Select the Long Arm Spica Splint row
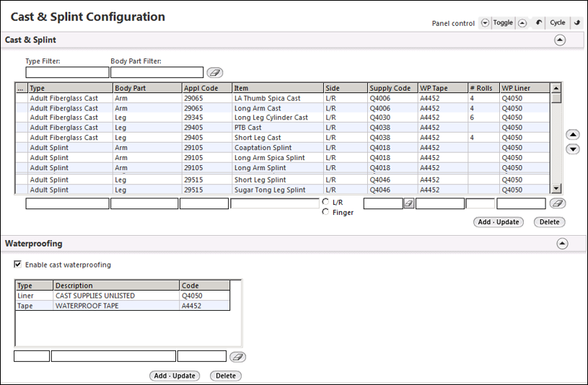The height and width of the screenshot is (385, 588). click(x=283, y=158)
